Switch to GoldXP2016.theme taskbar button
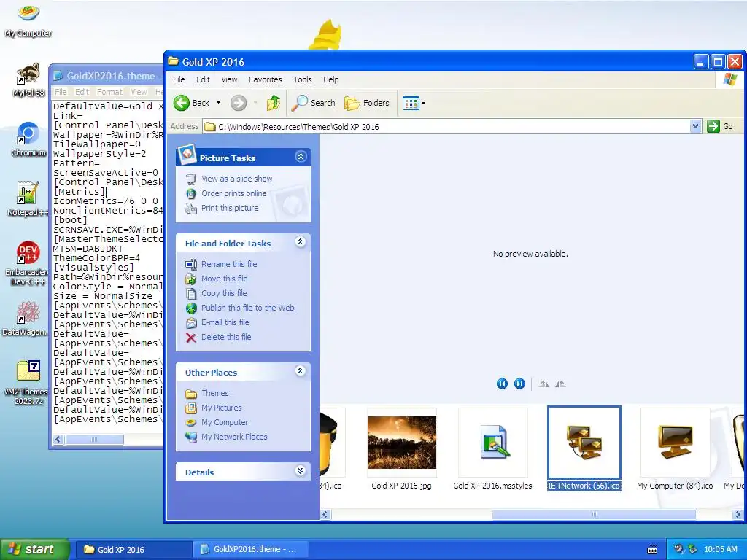Viewport: 747px width, 560px height. pos(249,550)
